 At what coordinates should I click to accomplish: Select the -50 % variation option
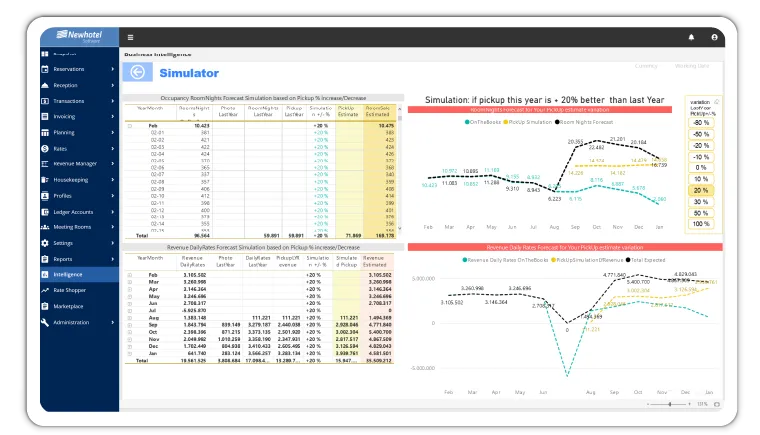click(701, 134)
